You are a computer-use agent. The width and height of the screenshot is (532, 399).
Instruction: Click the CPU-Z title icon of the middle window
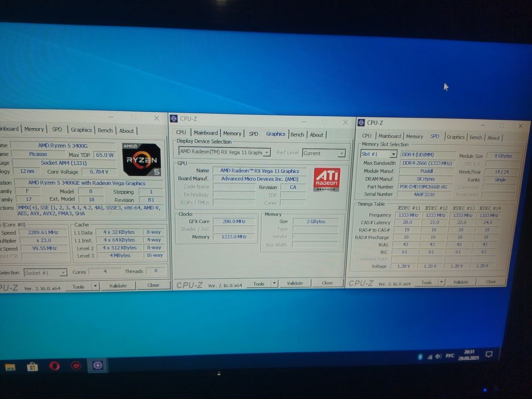pos(174,119)
